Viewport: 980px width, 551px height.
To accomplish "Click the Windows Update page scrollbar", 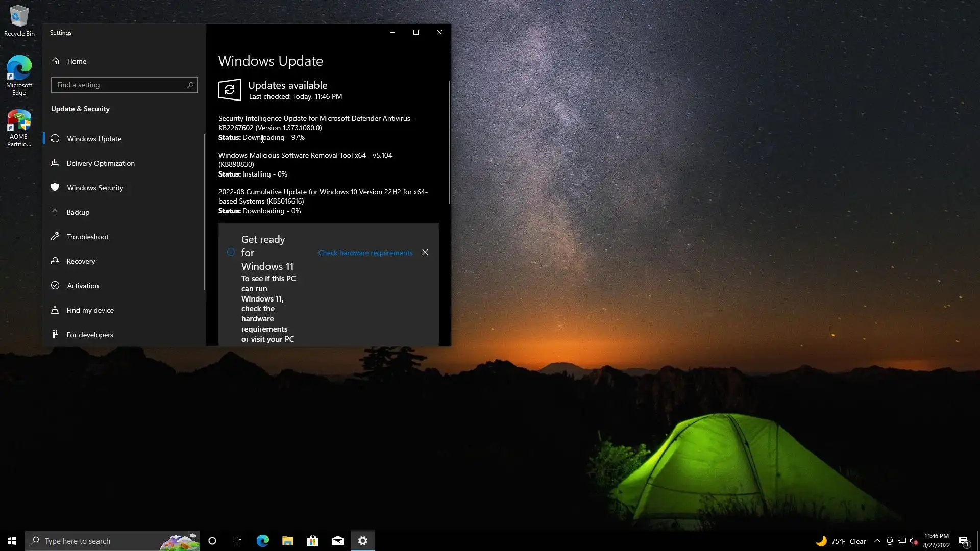I will 449,143.
